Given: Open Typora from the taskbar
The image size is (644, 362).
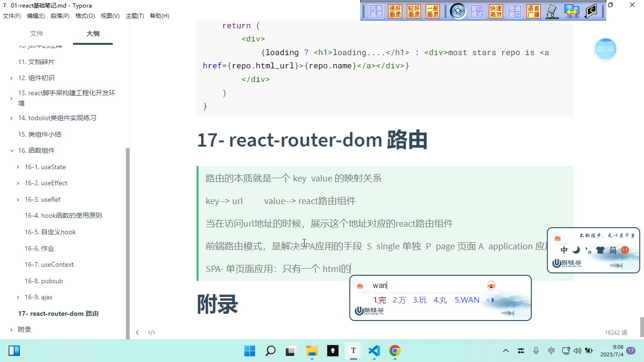Looking at the screenshot, I should pos(353,351).
